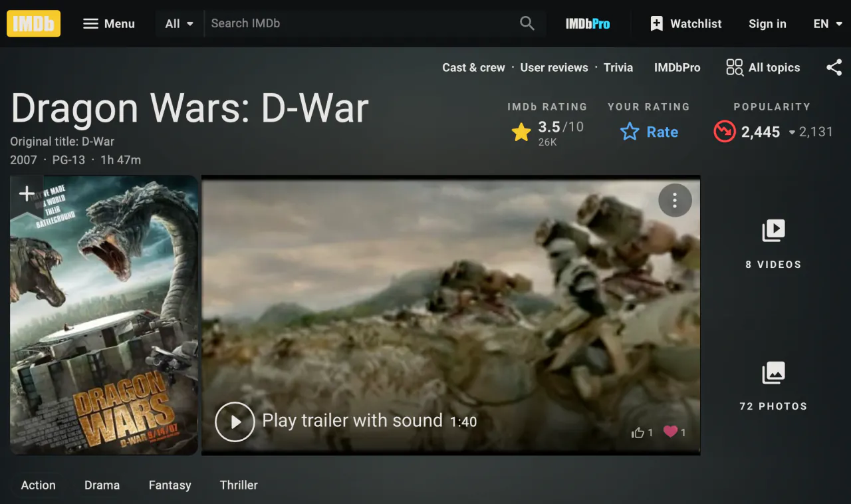This screenshot has height=504, width=851.
Task: Open the All topics grid icon
Action: [735, 67]
